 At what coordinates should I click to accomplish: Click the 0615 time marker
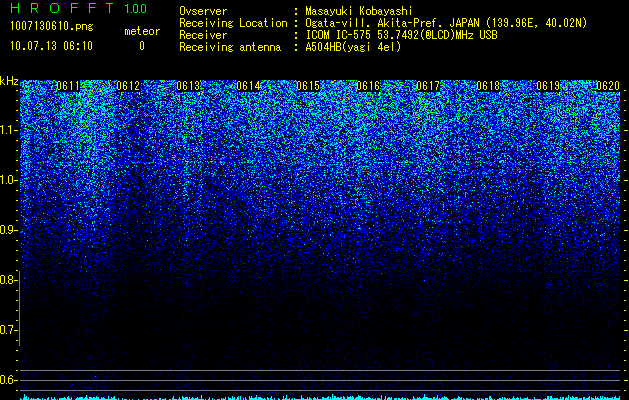308,86
